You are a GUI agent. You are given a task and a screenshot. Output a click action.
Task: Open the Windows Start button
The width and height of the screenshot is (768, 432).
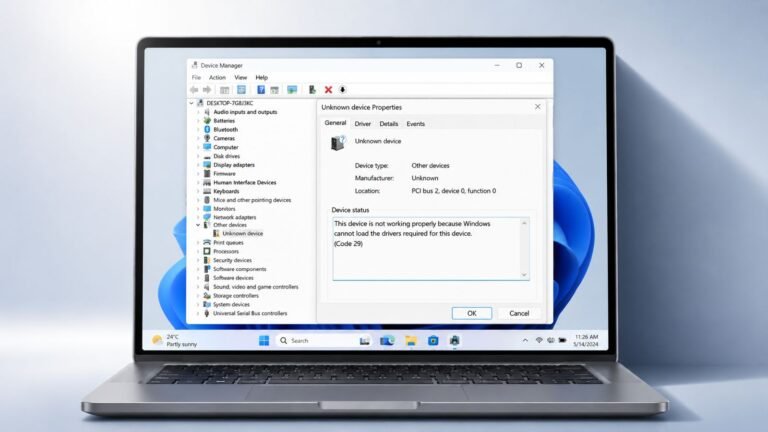point(264,340)
